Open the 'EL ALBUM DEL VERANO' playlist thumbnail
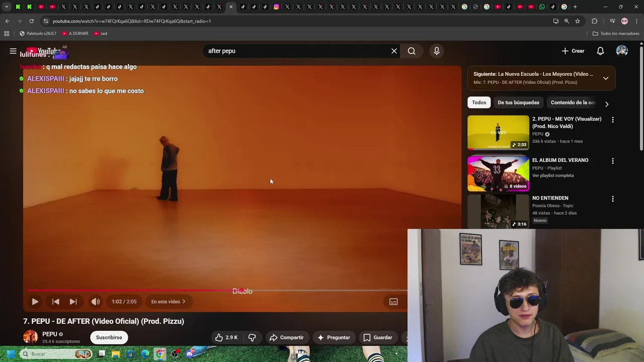The image size is (644, 362). pyautogui.click(x=498, y=174)
